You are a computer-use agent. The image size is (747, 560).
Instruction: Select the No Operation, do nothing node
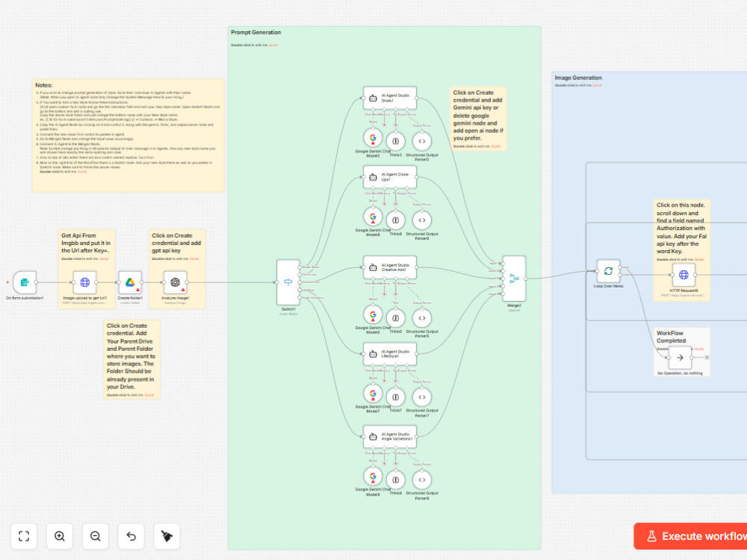pyautogui.click(x=680, y=358)
